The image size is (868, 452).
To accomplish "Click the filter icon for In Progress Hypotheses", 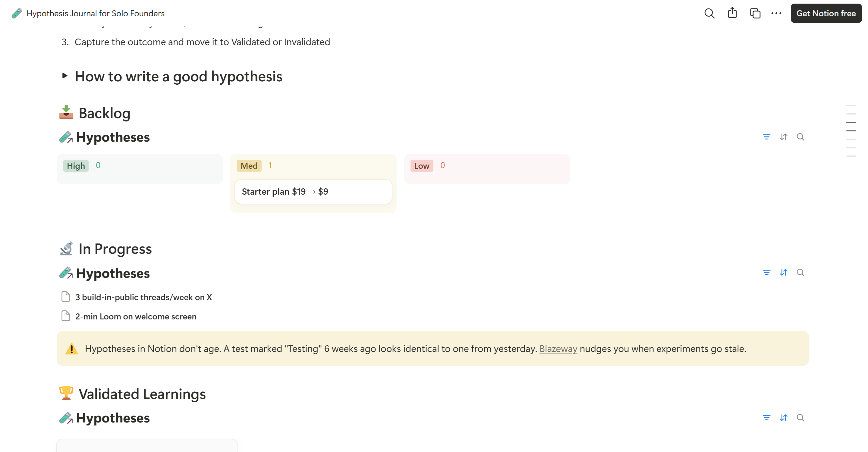I will pos(766,272).
